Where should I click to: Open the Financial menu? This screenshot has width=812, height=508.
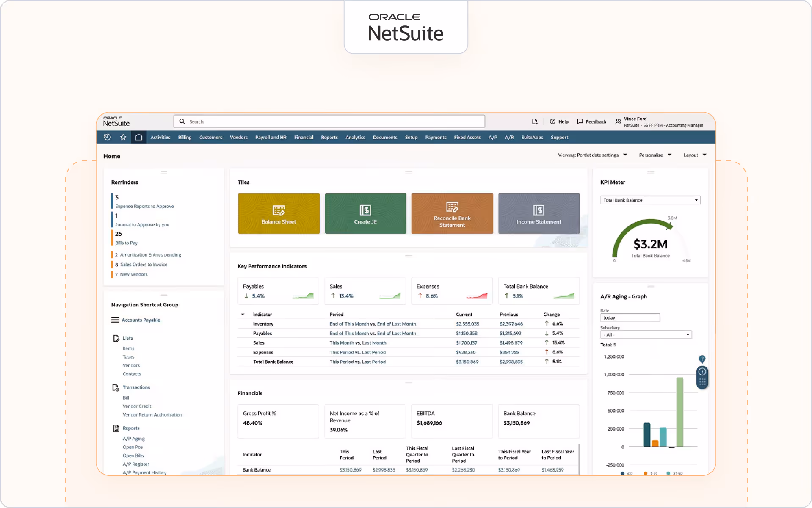(x=304, y=138)
